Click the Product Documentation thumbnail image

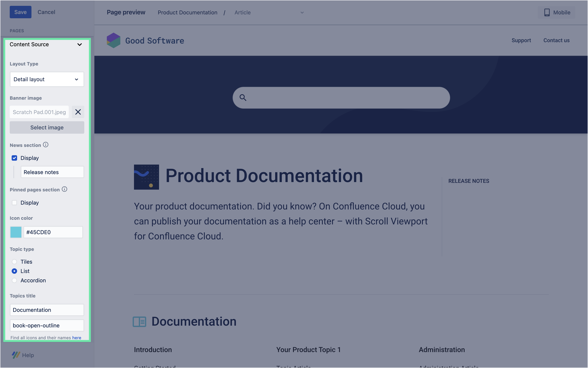pyautogui.click(x=146, y=177)
